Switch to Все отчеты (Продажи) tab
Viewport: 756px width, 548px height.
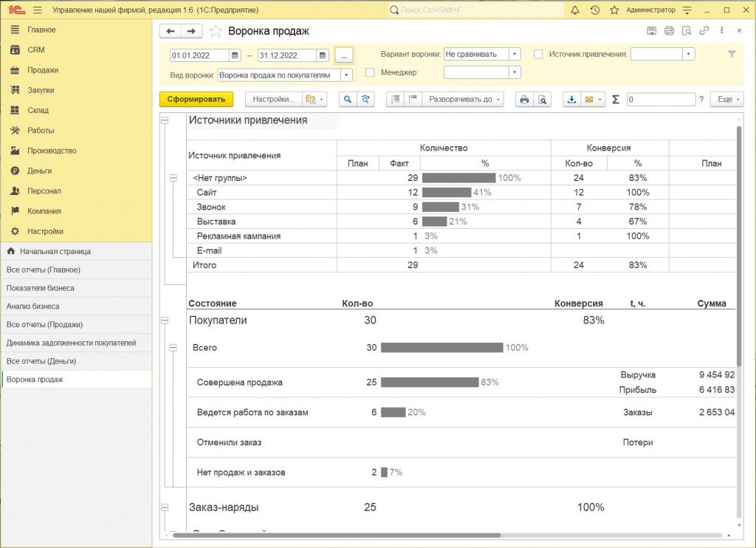(76, 325)
